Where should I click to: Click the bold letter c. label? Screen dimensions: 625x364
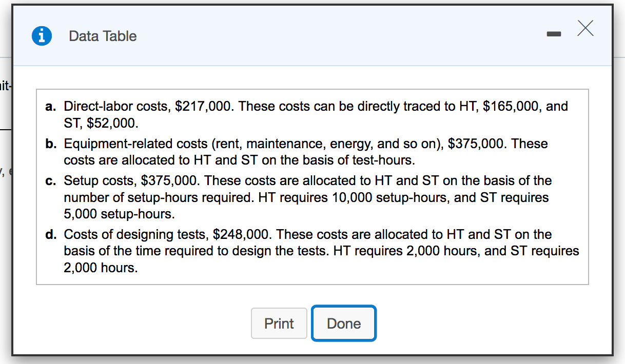50,181
